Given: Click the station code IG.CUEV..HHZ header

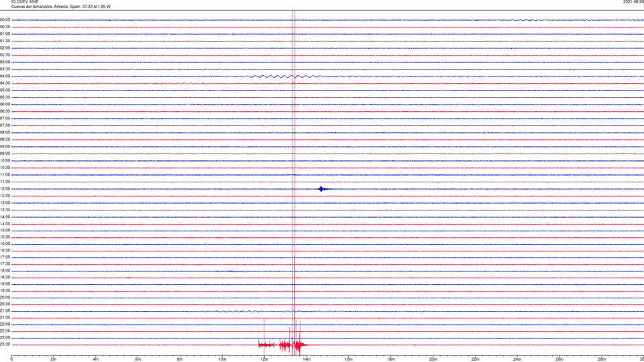Looking at the screenshot, I should [x=25, y=1].
